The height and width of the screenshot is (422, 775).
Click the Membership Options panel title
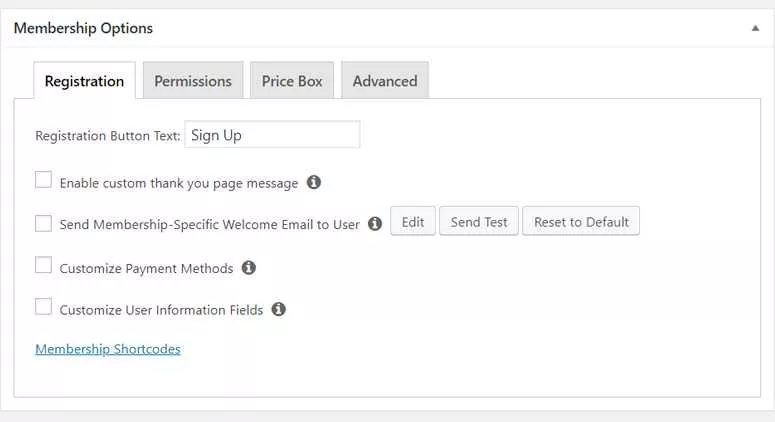pyautogui.click(x=83, y=28)
